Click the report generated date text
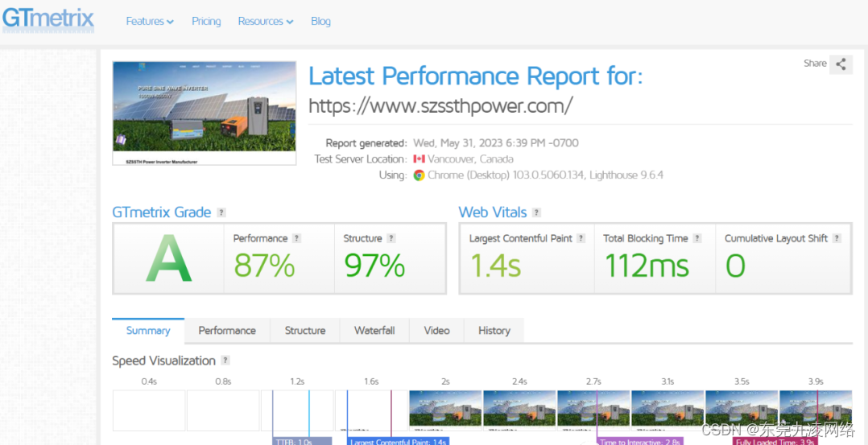 [495, 143]
